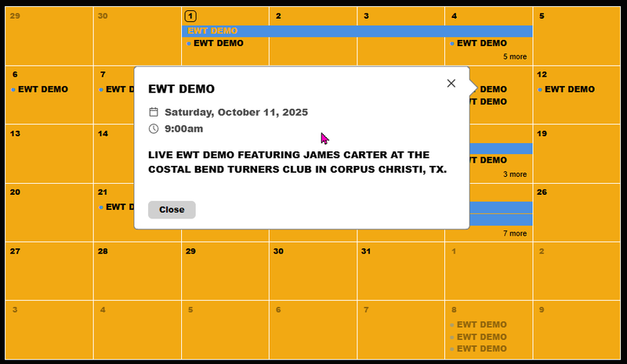Viewport: 627px width, 364px height.
Task: Click the calendar icon beside the event date
Action: pos(154,112)
